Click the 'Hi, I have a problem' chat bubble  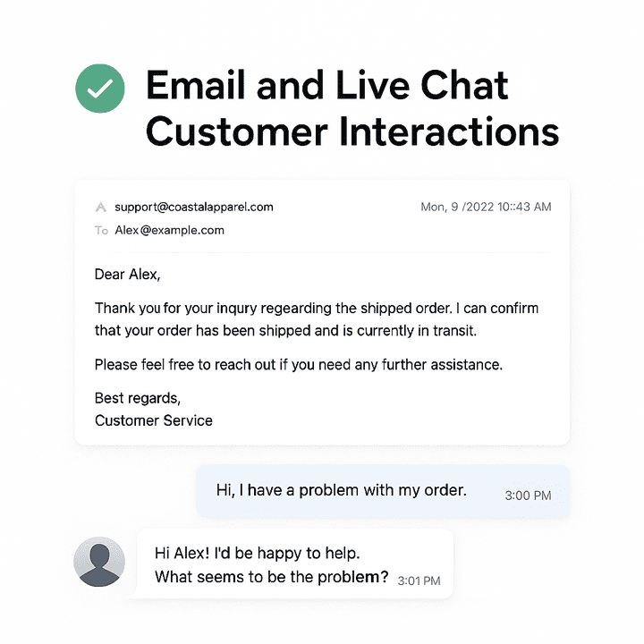pyautogui.click(x=383, y=490)
